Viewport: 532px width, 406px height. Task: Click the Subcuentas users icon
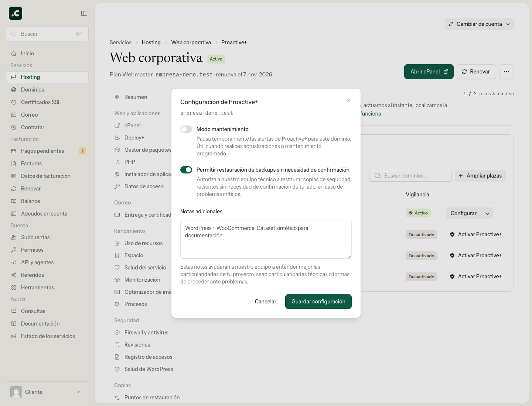click(x=14, y=237)
